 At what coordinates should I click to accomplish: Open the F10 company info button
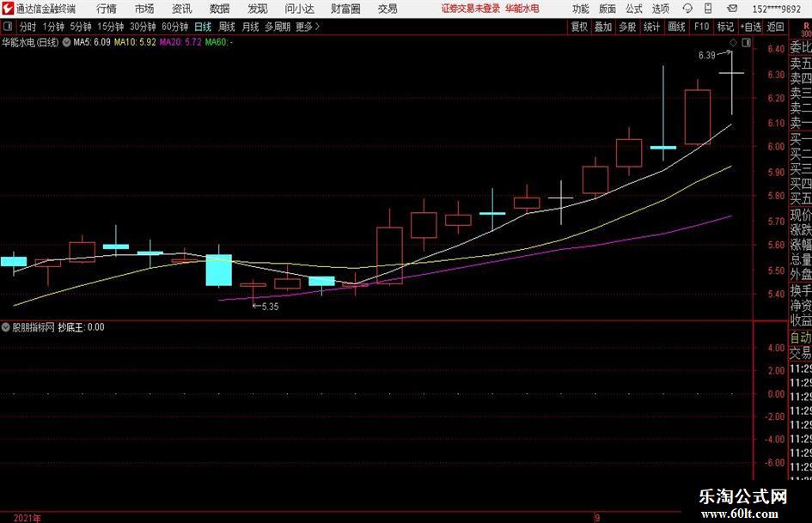[x=702, y=27]
